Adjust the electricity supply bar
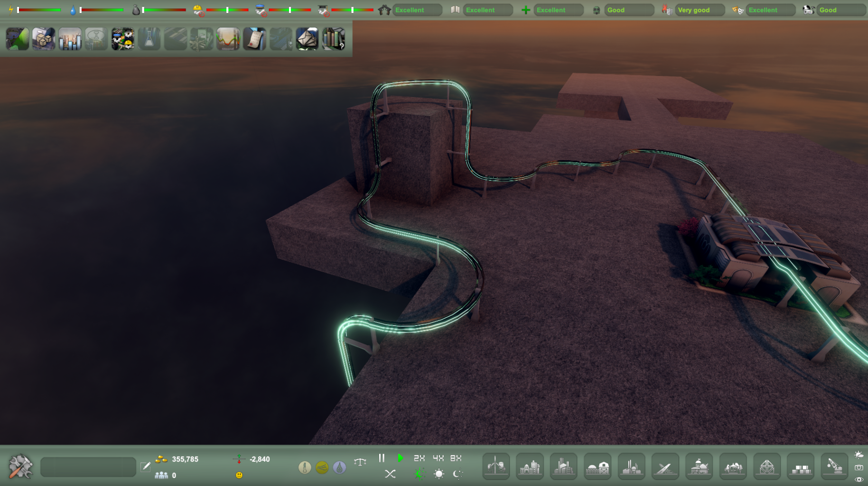The image size is (868, 486). point(39,9)
